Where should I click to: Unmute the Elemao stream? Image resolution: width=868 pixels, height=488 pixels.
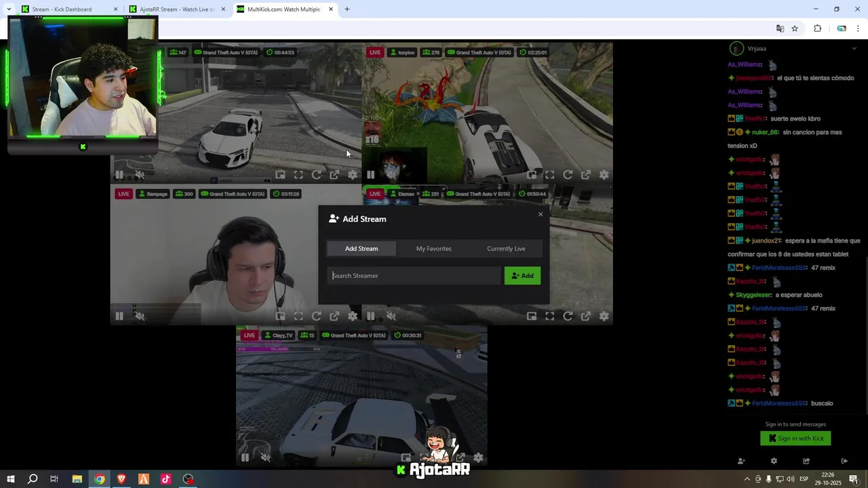pos(391,316)
